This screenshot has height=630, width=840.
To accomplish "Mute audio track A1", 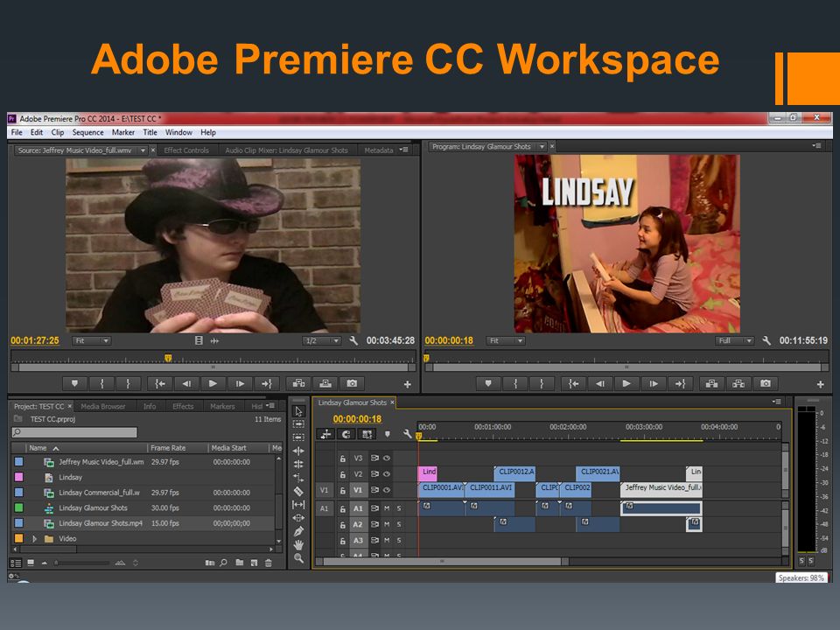I will 387,508.
